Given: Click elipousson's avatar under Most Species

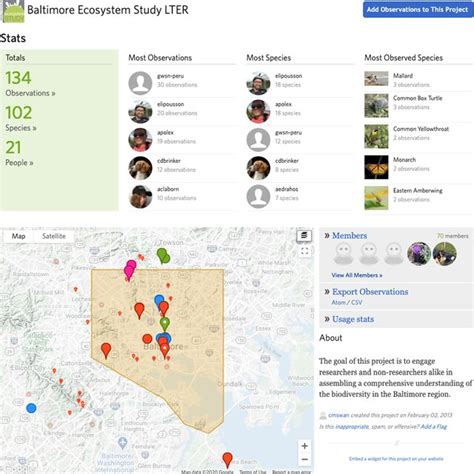Looking at the screenshot, I should pyautogui.click(x=258, y=83).
